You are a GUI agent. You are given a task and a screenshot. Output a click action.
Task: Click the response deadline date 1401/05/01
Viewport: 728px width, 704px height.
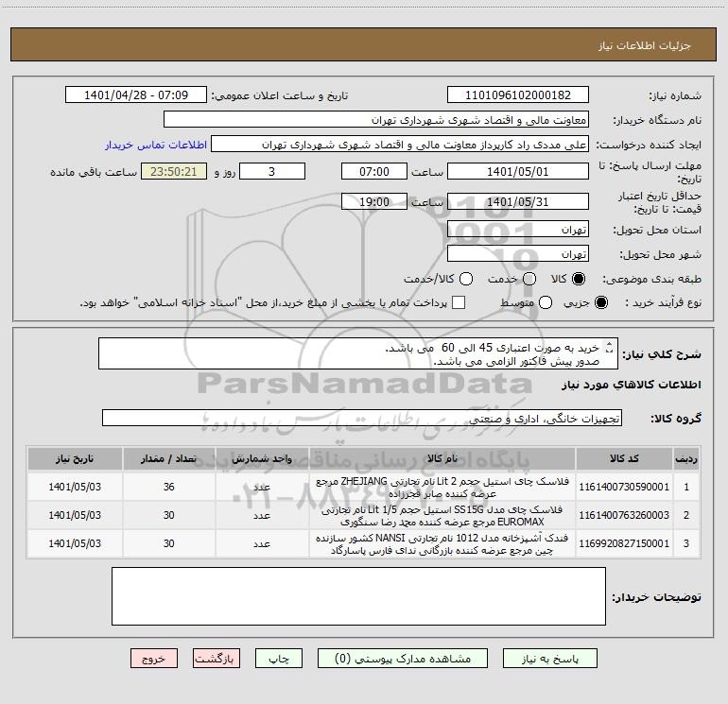click(518, 171)
